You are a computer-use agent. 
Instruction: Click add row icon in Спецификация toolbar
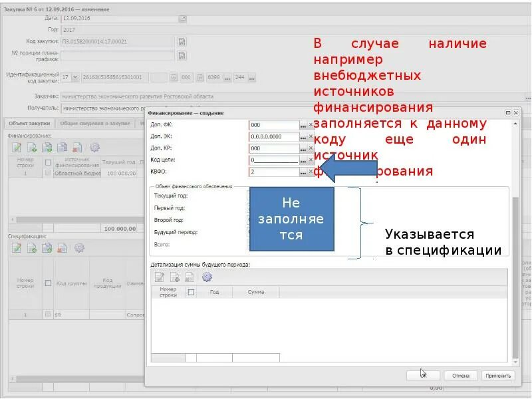(31, 247)
